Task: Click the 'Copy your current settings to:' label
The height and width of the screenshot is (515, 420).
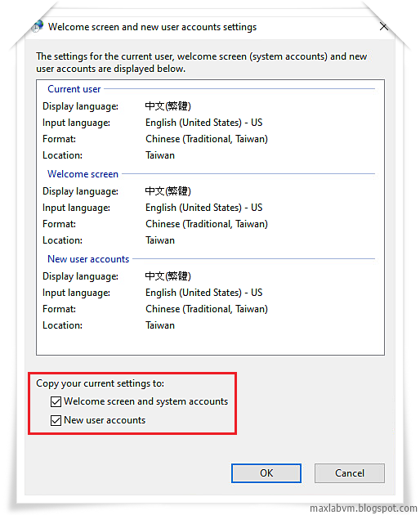Action: 101,383
